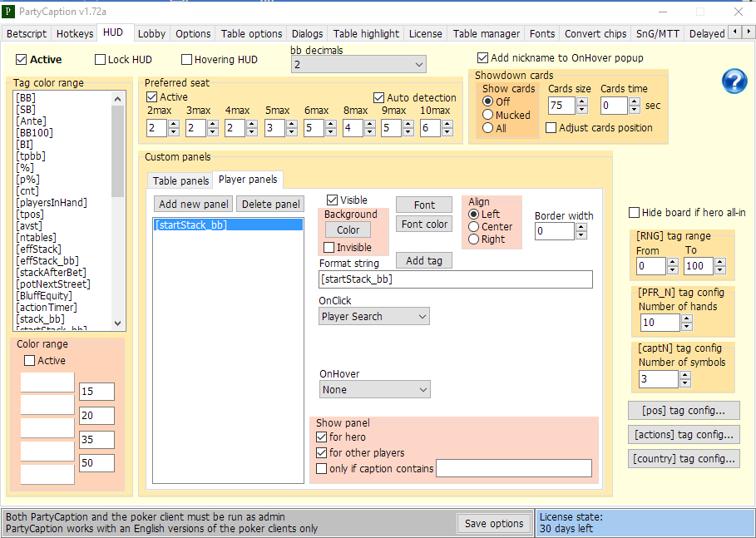Select [BB100] in tag list

click(x=34, y=132)
